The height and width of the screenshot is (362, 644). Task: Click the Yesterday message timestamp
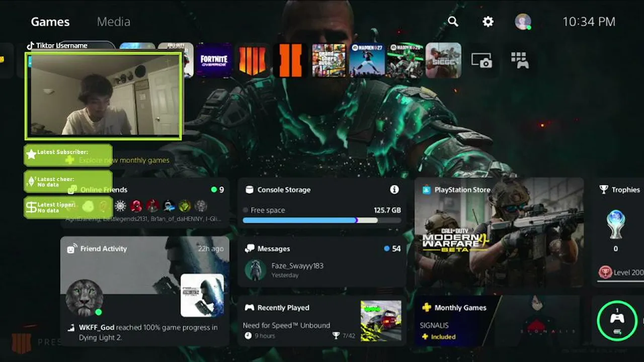pyautogui.click(x=285, y=276)
